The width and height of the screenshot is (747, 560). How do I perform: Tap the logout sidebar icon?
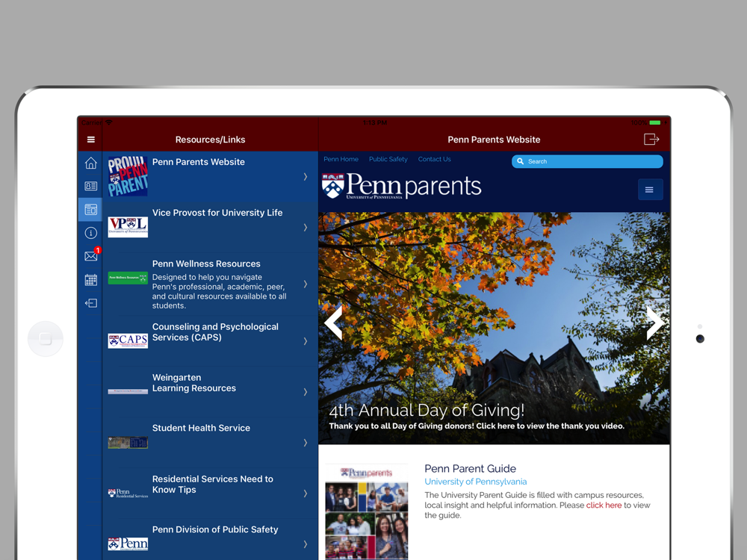(x=91, y=303)
